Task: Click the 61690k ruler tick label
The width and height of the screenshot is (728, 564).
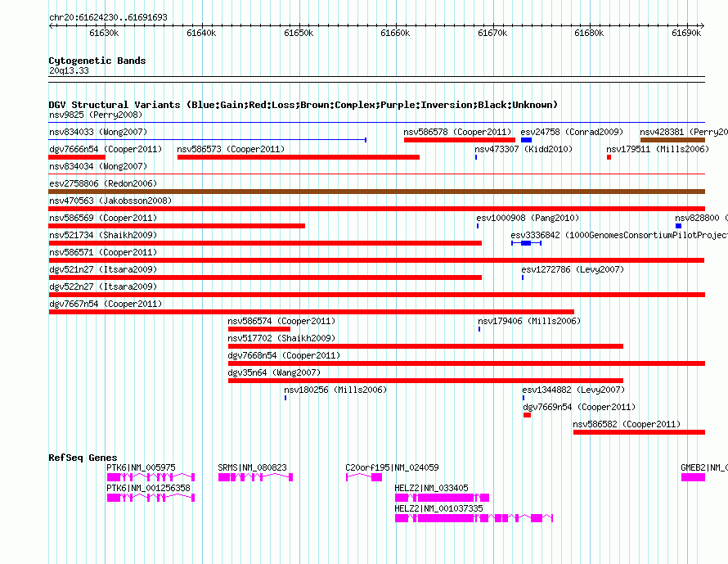Action: pyautogui.click(x=686, y=33)
